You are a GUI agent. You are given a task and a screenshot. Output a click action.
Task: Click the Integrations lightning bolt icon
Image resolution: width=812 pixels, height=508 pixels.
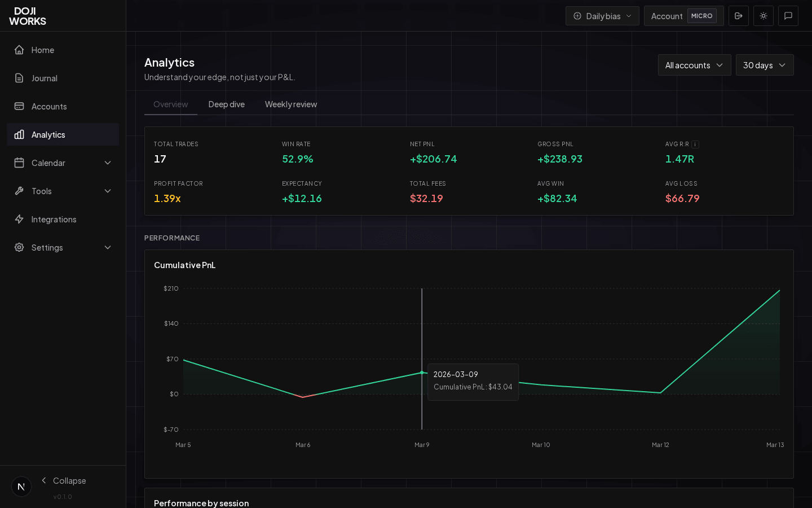coord(19,219)
